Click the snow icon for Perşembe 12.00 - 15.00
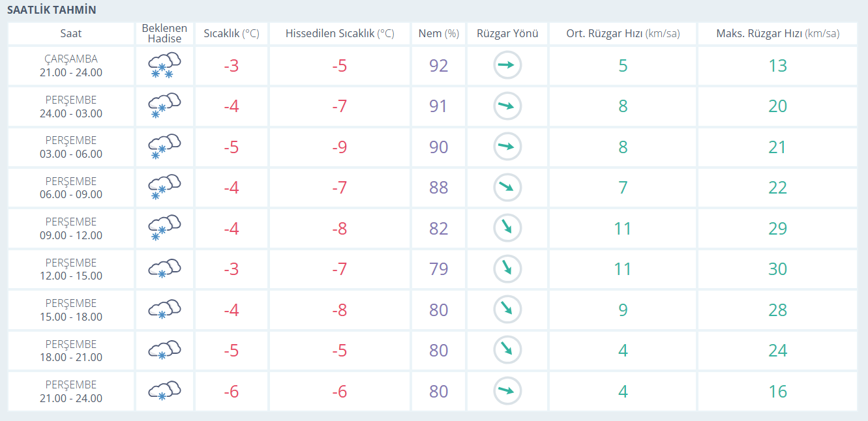Viewport: 868px width, 421px height. (164, 269)
